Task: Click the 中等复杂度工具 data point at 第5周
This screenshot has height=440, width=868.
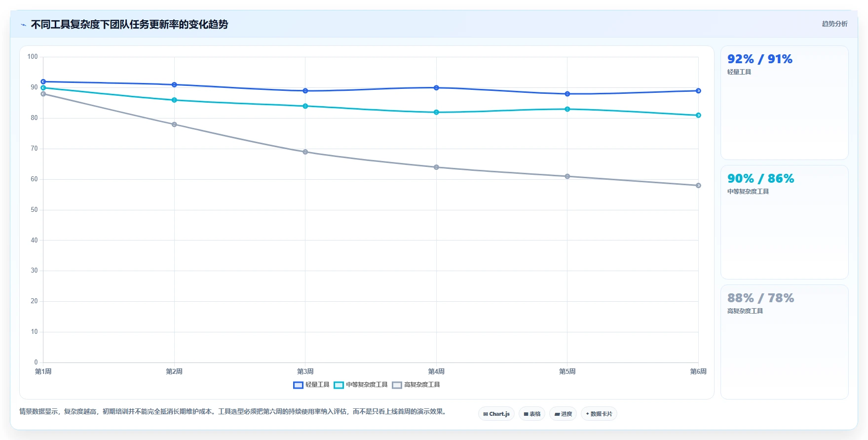Action: coord(567,109)
